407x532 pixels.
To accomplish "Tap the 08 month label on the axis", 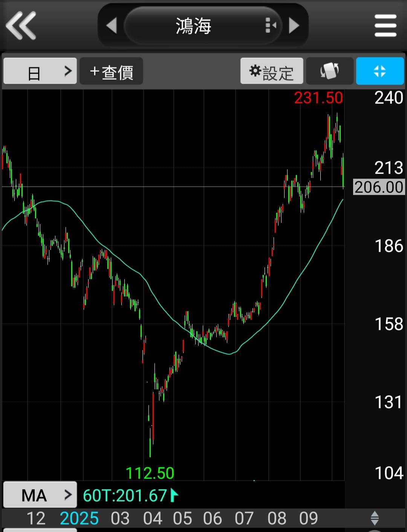I will (277, 518).
